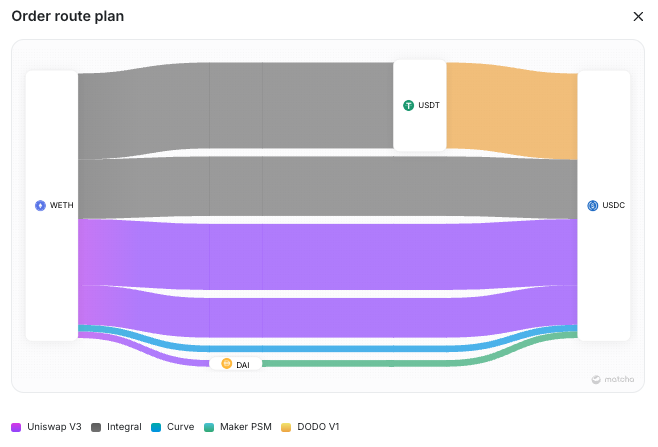The width and height of the screenshot is (658, 447).
Task: Click the DAI token icon
Action: 227,364
